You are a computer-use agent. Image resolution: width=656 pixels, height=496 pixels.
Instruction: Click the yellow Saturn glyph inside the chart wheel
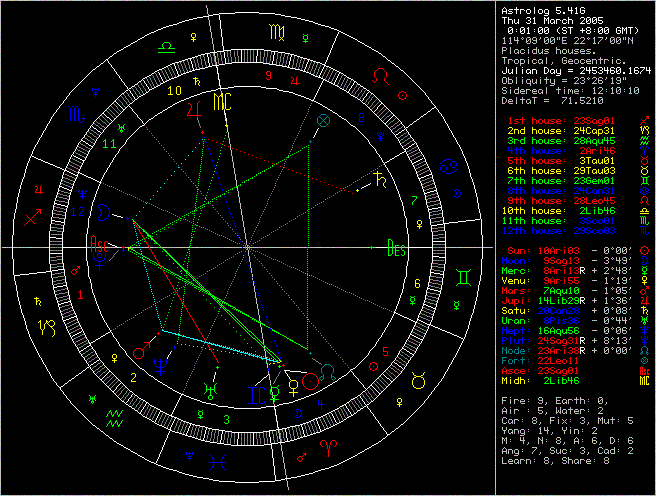point(381,181)
